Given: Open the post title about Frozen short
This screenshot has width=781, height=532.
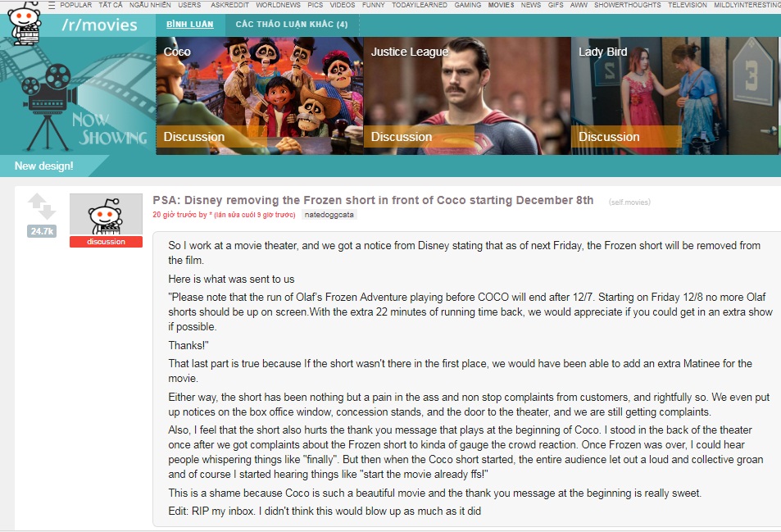Looking at the screenshot, I should click(x=373, y=200).
